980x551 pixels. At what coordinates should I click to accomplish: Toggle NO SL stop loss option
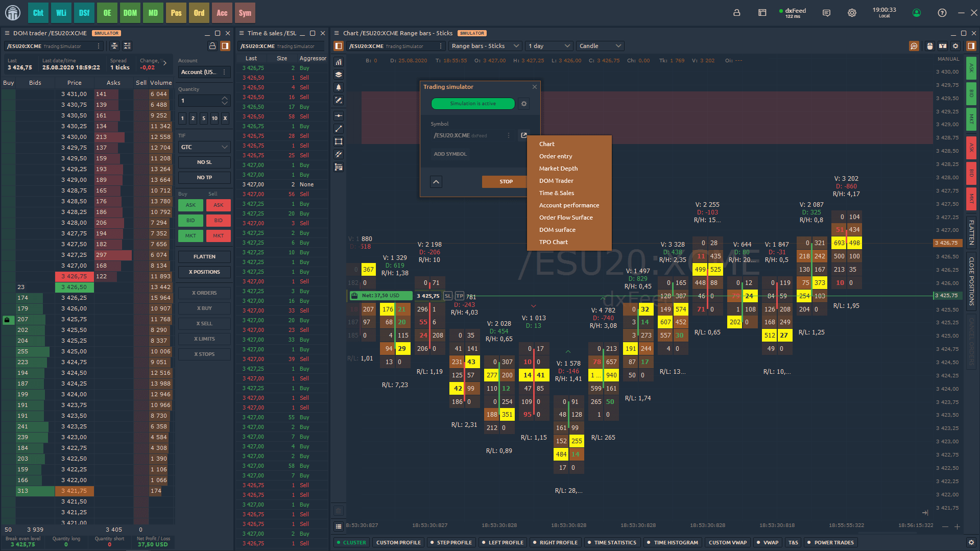[x=204, y=162]
